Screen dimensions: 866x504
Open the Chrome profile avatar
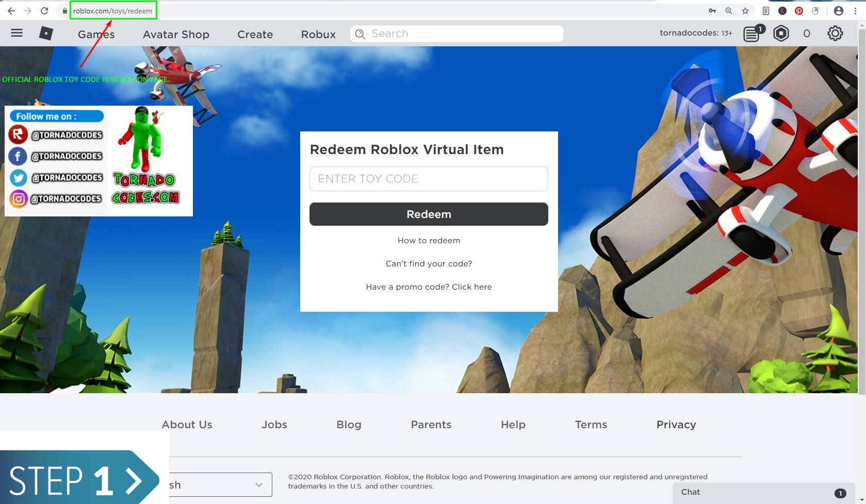[839, 10]
